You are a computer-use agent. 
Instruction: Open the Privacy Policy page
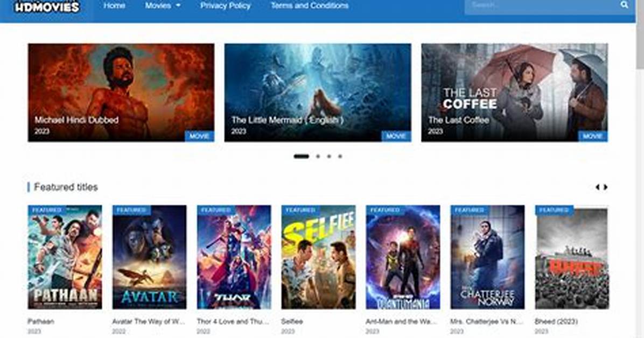pos(225,6)
